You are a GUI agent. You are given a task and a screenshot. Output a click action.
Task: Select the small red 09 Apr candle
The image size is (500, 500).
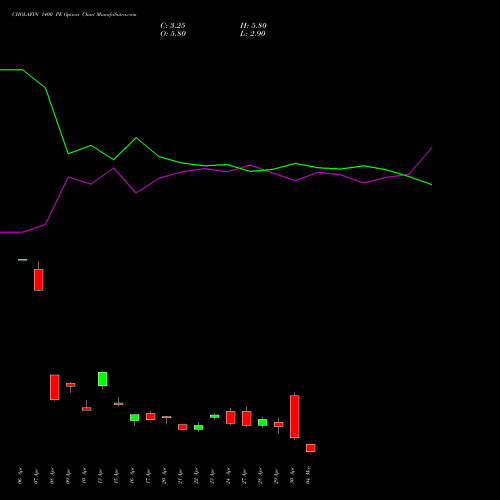[x=71, y=385]
